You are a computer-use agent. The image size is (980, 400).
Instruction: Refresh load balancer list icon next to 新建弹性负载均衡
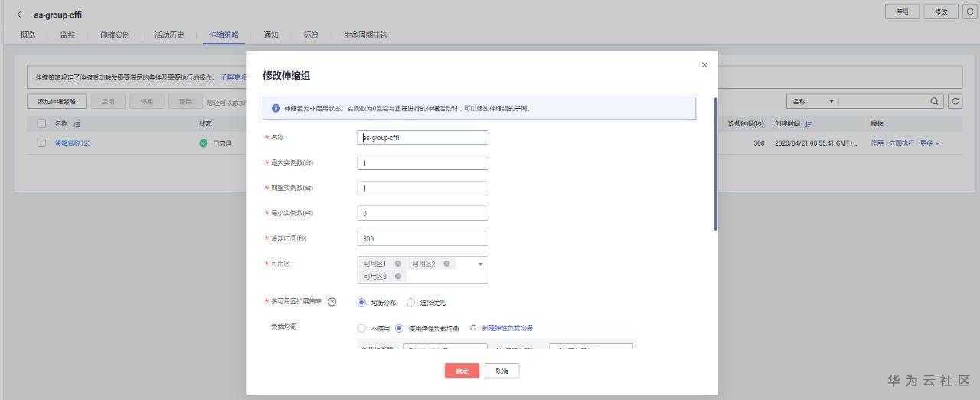coord(473,328)
